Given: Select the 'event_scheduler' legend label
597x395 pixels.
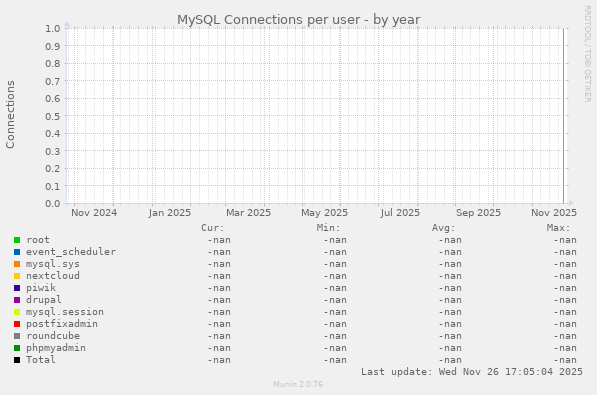Looking at the screenshot, I should click(x=71, y=252).
